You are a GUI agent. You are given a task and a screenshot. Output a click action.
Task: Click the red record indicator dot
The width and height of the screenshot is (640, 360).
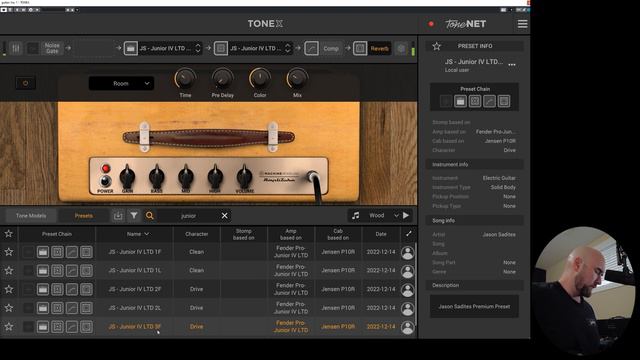[x=431, y=24]
